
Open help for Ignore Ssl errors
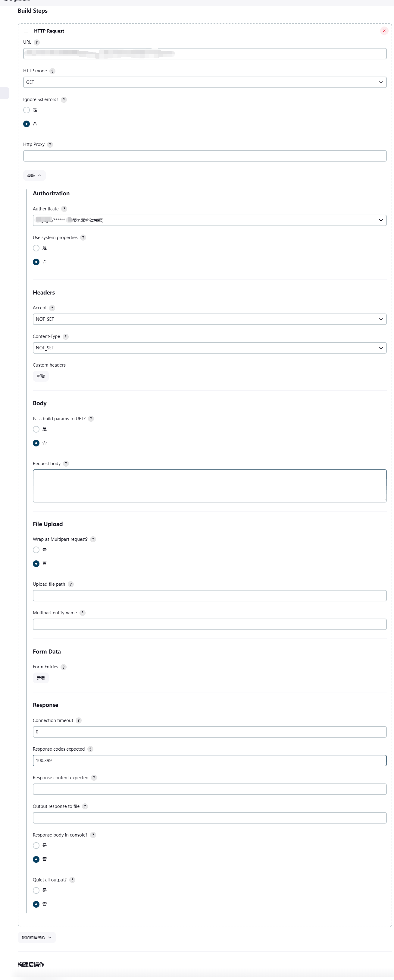64,100
